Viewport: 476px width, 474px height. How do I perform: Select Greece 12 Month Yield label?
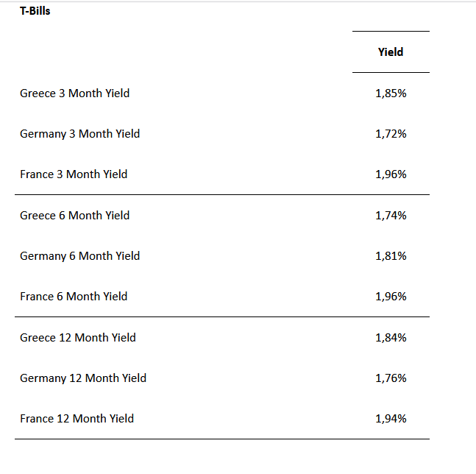coord(78,338)
